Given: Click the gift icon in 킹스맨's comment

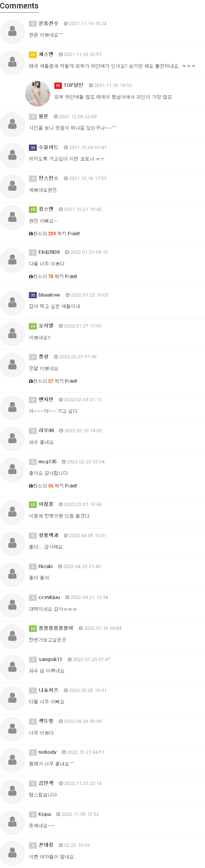Looking at the screenshot, I should click(x=31, y=234).
